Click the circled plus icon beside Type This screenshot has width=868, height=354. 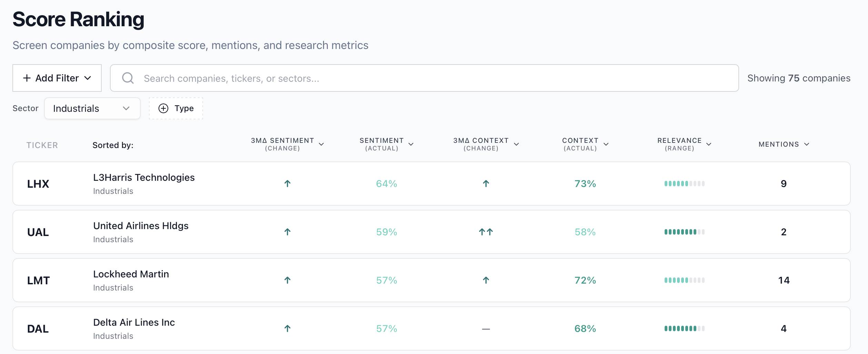[x=163, y=108]
